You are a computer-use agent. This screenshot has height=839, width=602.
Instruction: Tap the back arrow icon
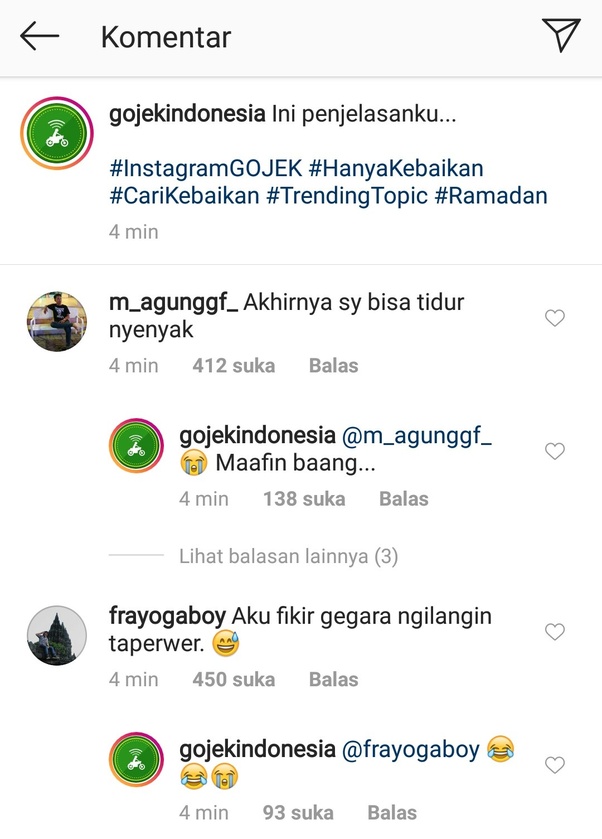coord(40,36)
